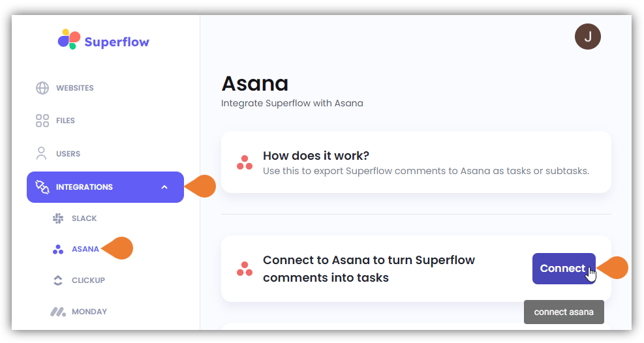Viewport: 644px width, 343px height.
Task: Click the plug icon on Integrations
Action: (42, 186)
